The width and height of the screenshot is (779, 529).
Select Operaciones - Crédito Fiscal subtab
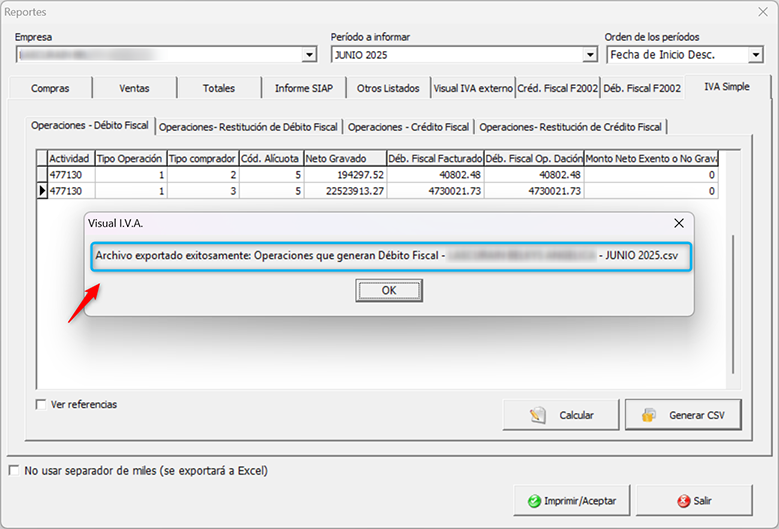coord(408,127)
